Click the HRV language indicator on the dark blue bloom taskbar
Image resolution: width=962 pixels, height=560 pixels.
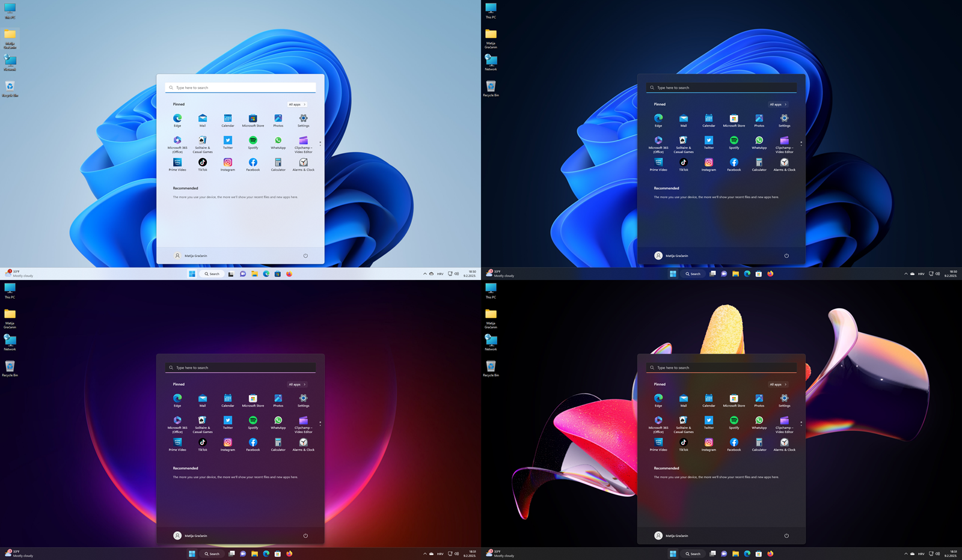pyautogui.click(x=921, y=273)
